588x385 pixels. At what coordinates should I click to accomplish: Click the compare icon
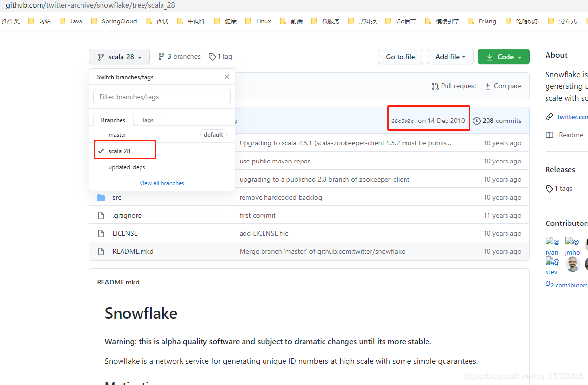click(x=488, y=86)
